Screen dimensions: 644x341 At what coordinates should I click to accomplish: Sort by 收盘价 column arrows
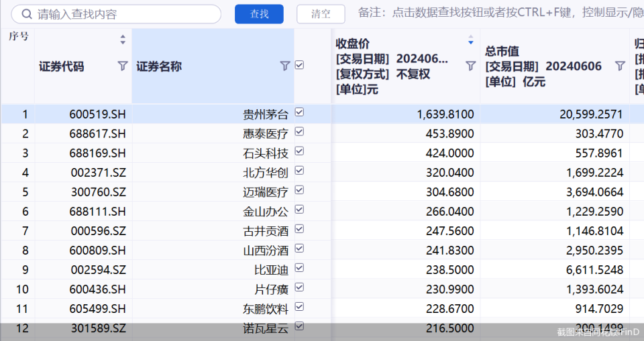tap(471, 40)
